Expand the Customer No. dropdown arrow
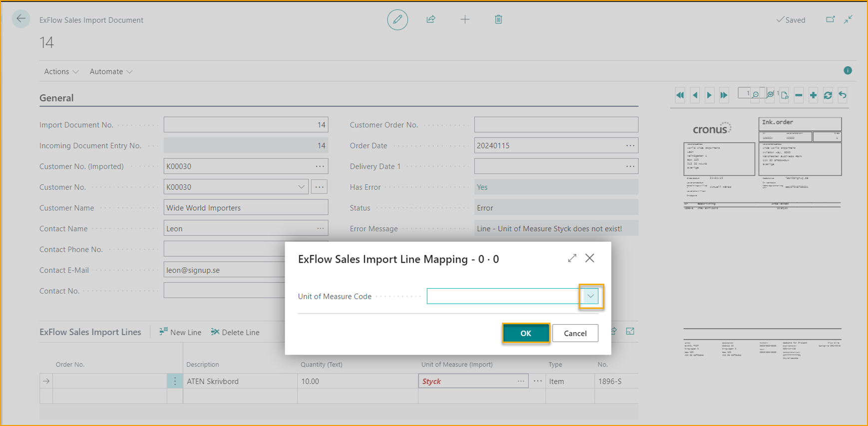The height and width of the screenshot is (426, 868). [301, 187]
